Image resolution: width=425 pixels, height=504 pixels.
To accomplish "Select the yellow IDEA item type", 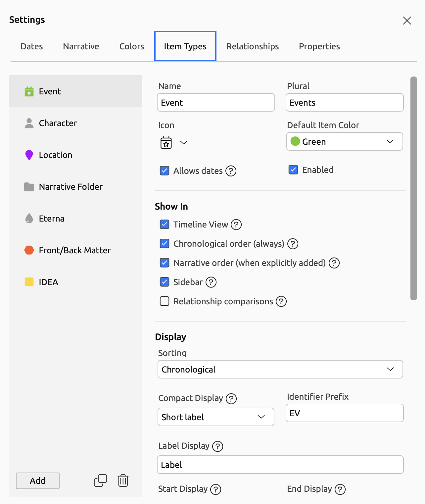I will pyautogui.click(x=48, y=282).
